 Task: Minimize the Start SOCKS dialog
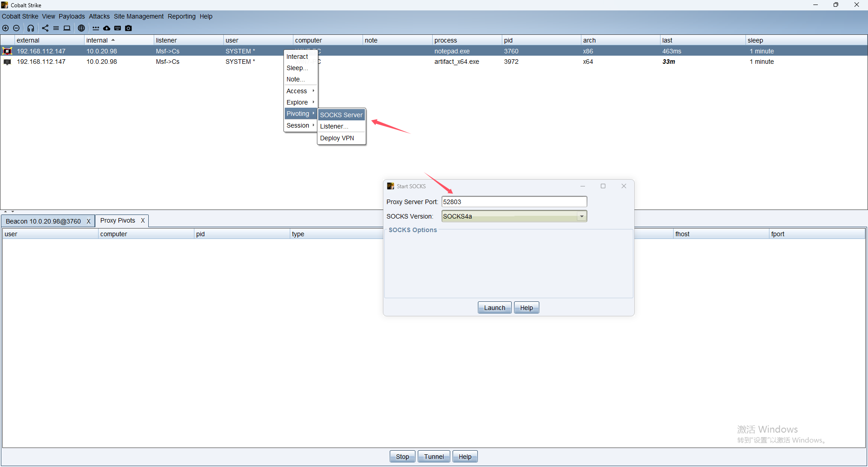click(x=583, y=186)
